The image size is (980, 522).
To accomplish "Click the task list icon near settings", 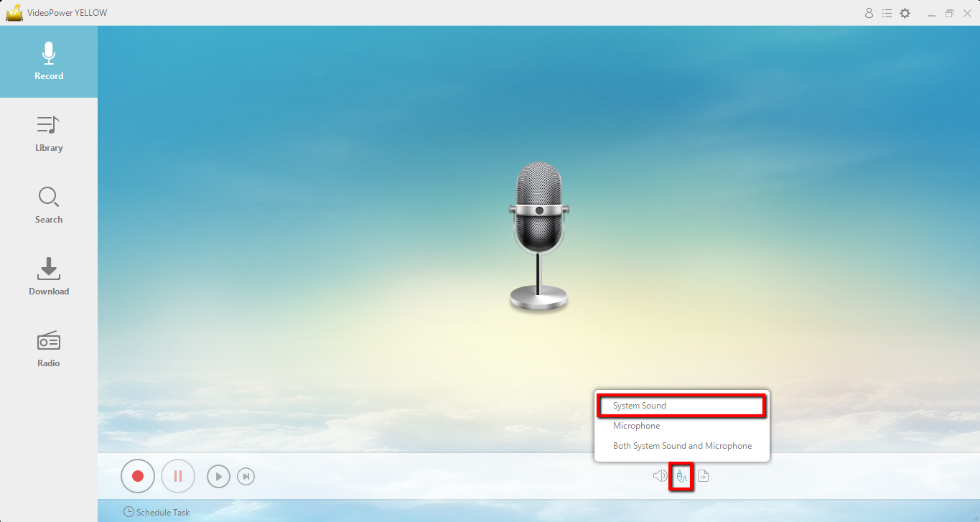I will pos(887,12).
